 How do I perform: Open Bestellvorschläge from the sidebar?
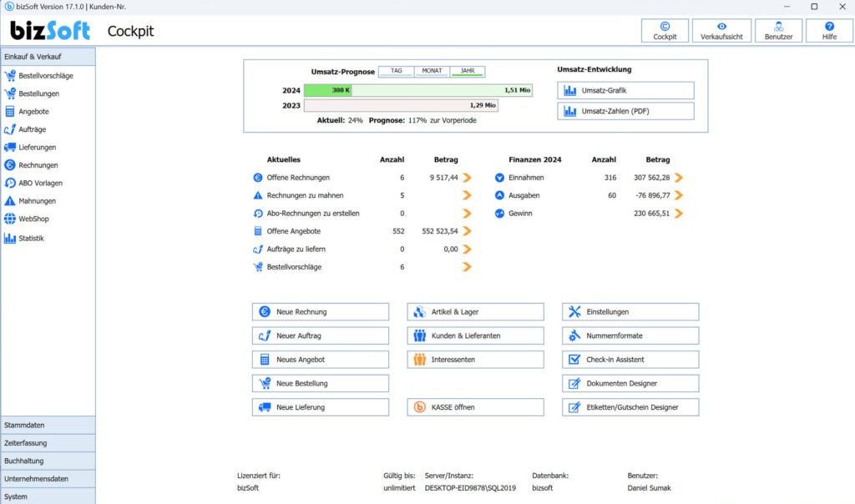(48, 75)
